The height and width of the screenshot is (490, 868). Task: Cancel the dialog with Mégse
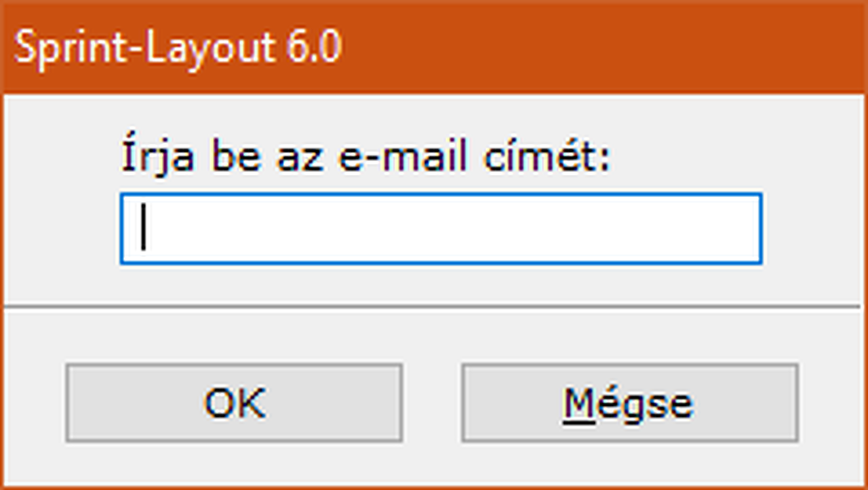[x=629, y=403]
